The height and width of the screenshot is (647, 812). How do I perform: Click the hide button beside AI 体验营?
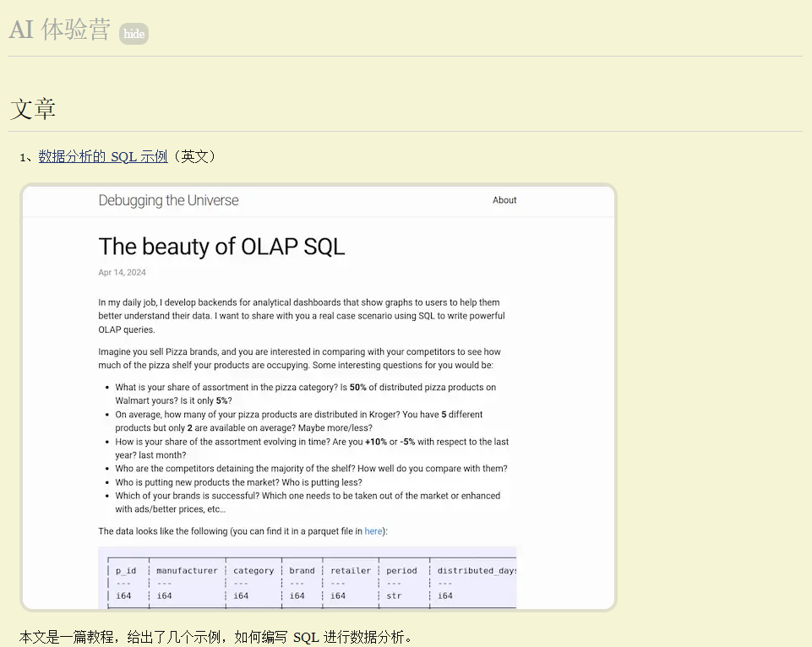(134, 34)
